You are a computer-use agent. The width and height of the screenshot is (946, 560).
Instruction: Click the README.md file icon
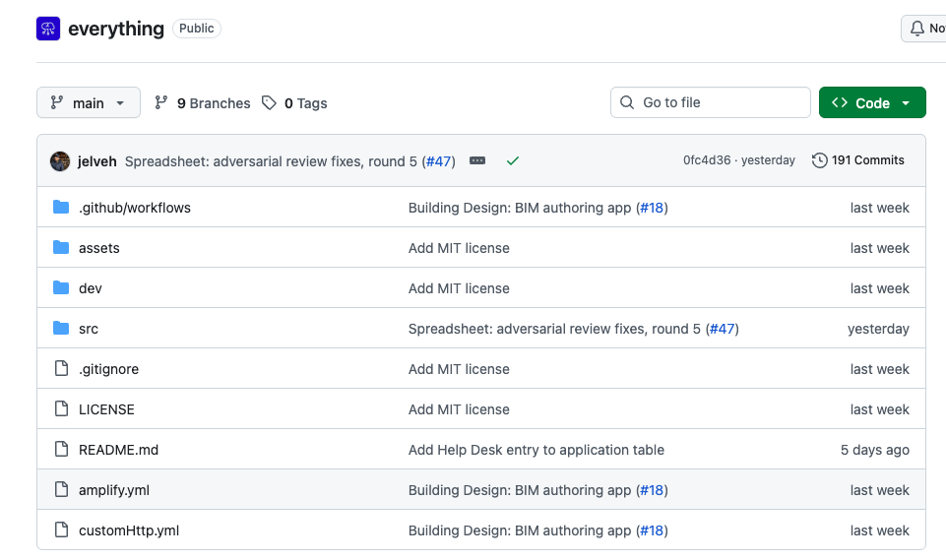(x=61, y=449)
